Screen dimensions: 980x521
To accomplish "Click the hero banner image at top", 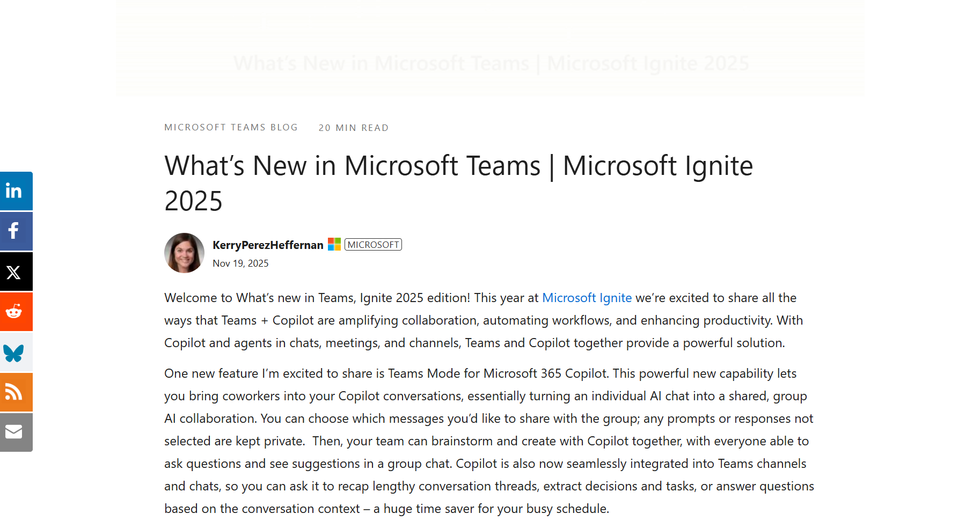I will point(490,48).
